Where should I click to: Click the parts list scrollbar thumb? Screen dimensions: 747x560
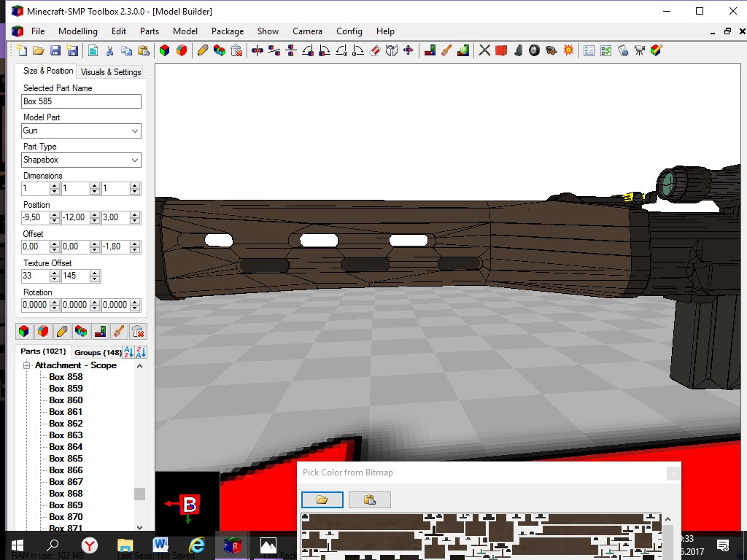[139, 494]
